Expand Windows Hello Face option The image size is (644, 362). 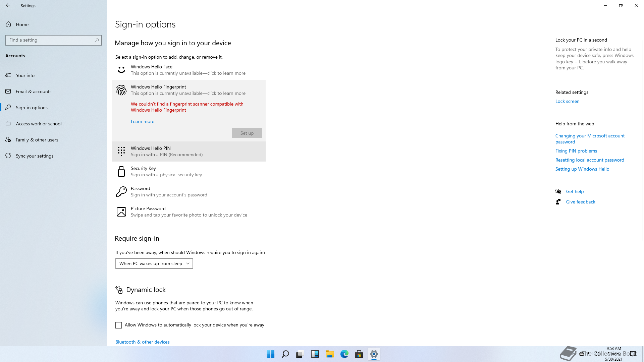pyautogui.click(x=189, y=70)
